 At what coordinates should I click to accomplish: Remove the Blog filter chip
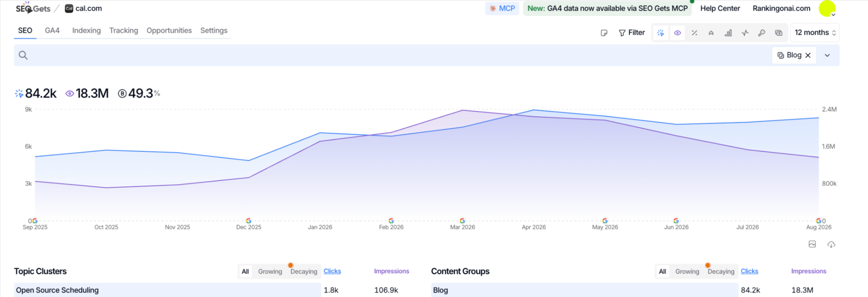[808, 55]
